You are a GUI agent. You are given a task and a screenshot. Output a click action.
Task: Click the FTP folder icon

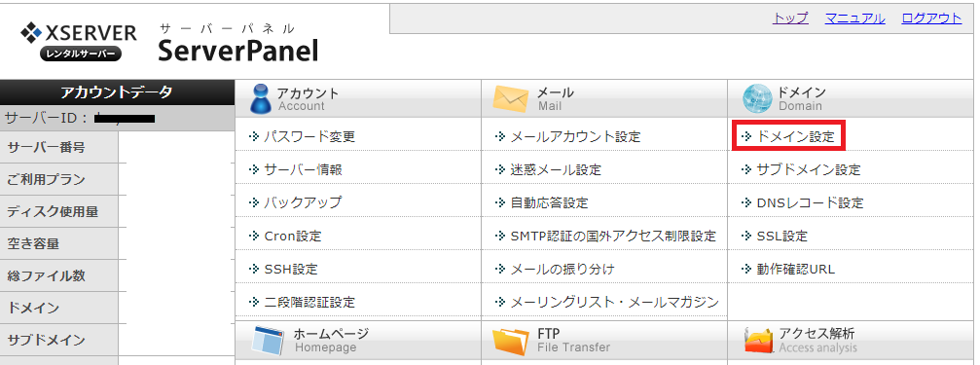click(x=511, y=341)
